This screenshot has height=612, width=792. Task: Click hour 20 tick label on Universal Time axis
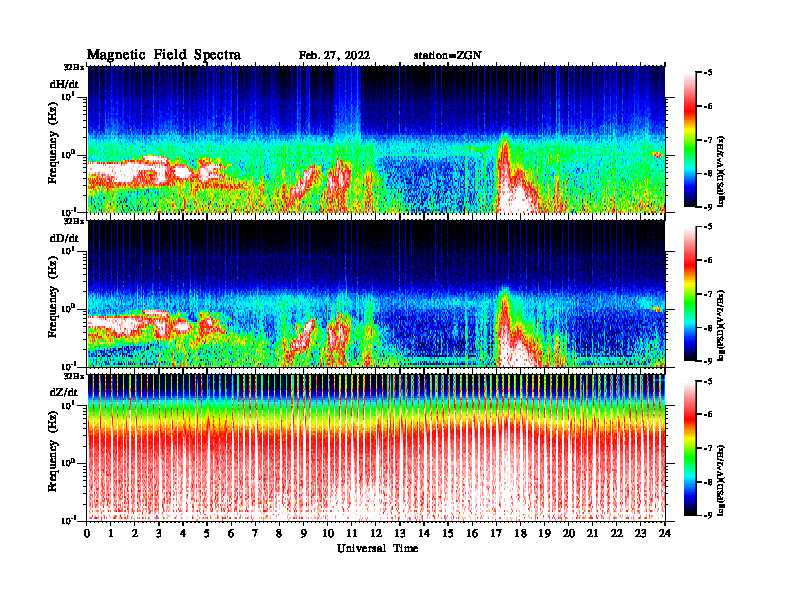click(569, 534)
